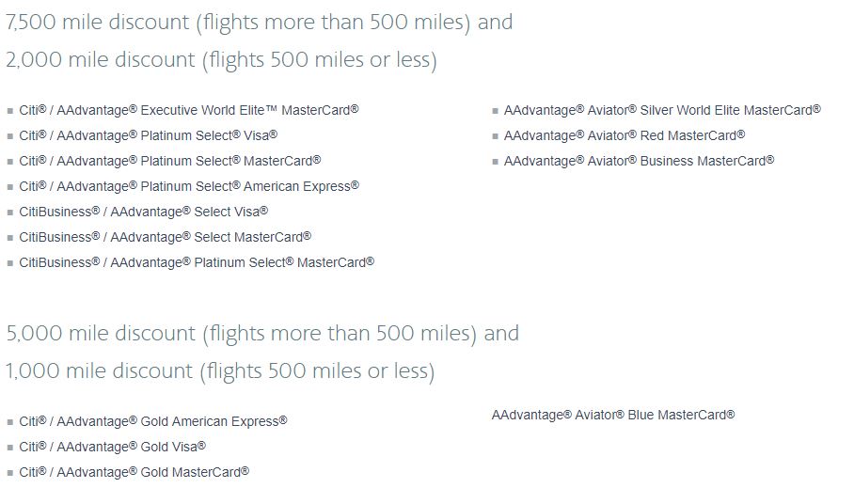The image size is (854, 504).
Task: Click CitiBusiness AAdvantage Platinum Select MasterCard
Action: 197,262
